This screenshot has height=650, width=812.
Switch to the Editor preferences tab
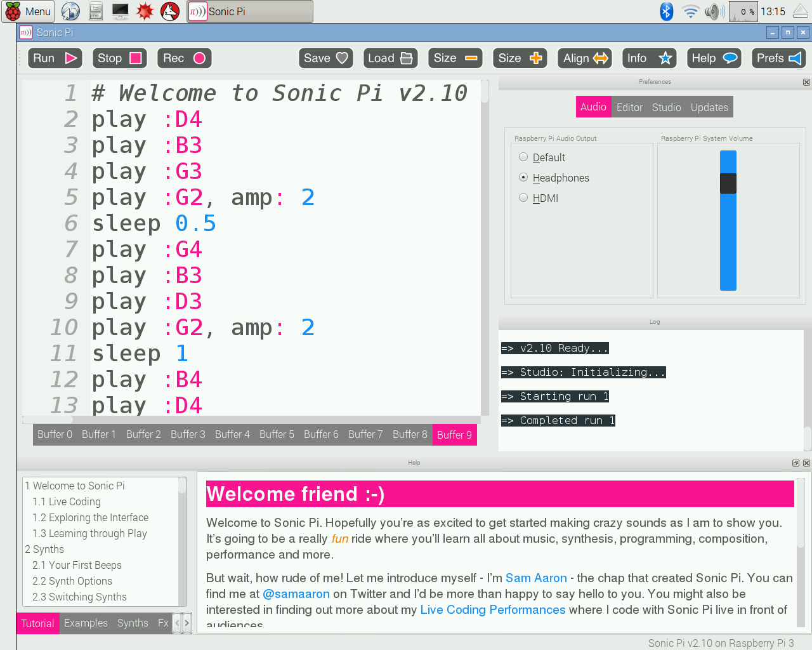tap(630, 107)
